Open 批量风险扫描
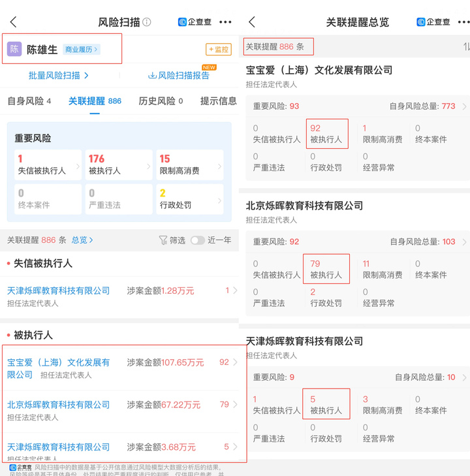The height and width of the screenshot is (476, 470). tap(59, 75)
